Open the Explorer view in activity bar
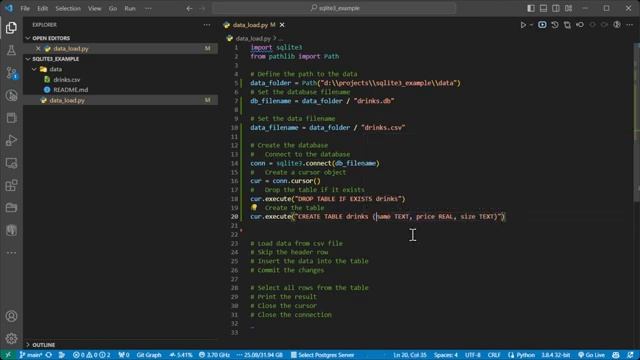The image size is (640, 360). [x=11, y=28]
